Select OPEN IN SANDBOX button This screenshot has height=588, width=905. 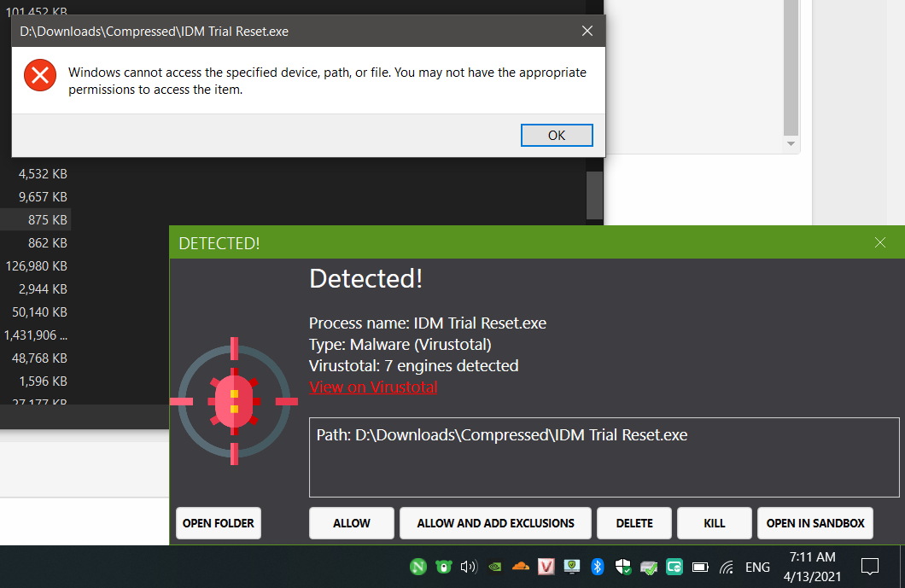(815, 523)
